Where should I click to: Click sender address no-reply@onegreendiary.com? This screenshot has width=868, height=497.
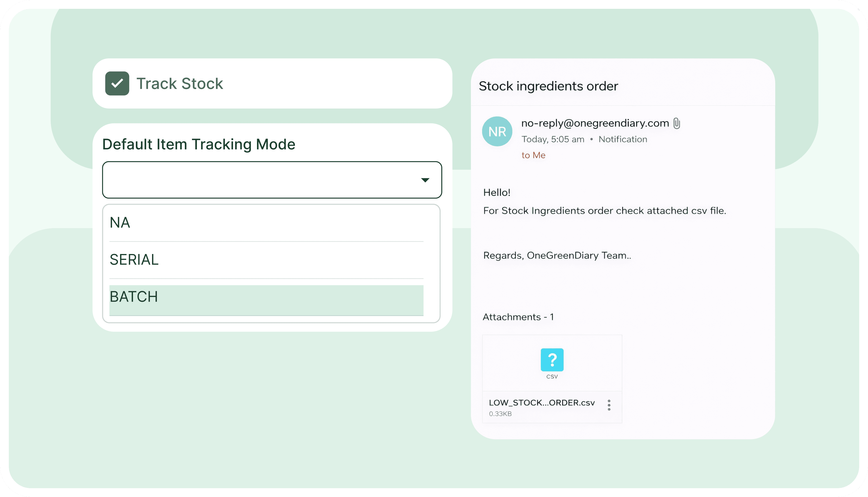[x=595, y=123]
